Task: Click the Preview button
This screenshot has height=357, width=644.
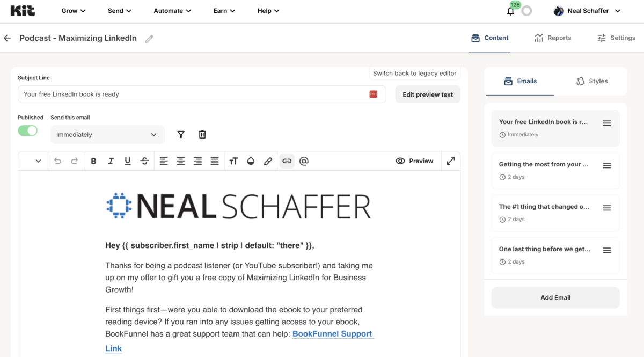Action: coord(414,161)
